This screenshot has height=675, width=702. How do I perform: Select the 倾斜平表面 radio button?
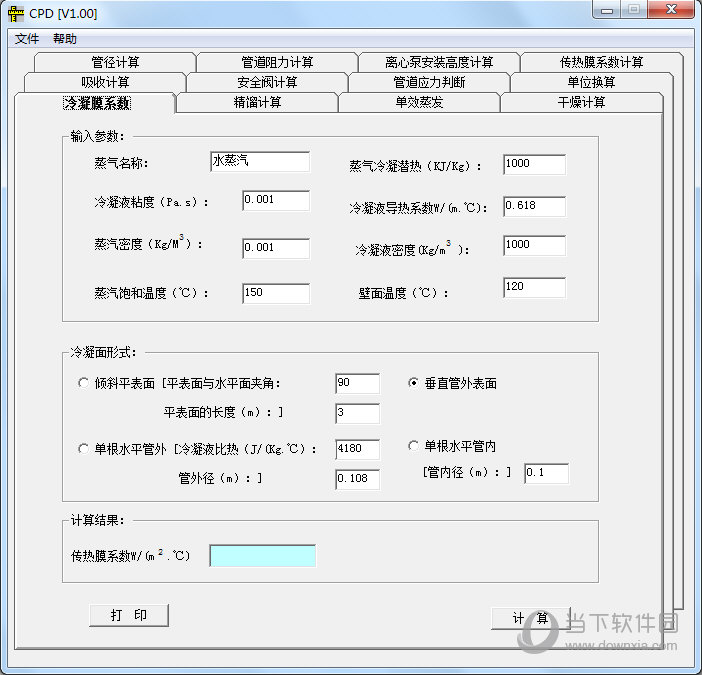(83, 383)
